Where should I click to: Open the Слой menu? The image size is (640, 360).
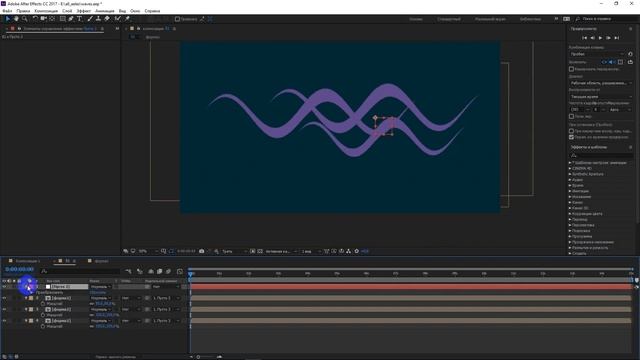coord(67,11)
